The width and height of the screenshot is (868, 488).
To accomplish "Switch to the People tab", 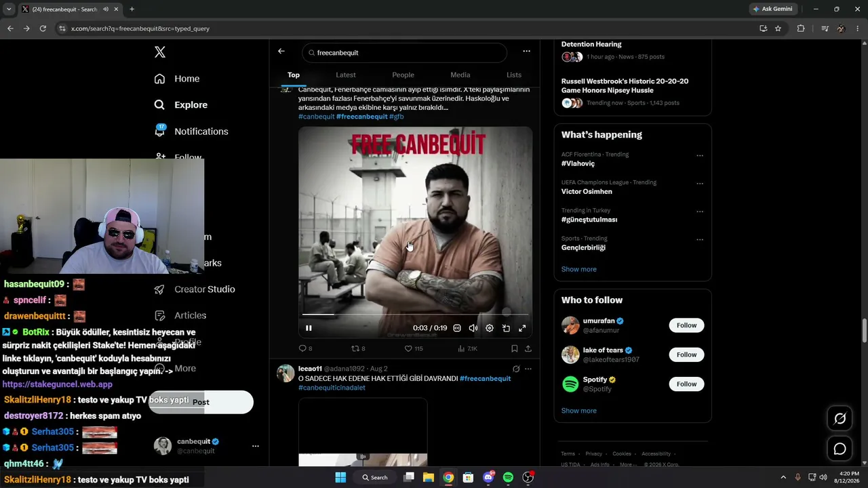I will coord(403,75).
